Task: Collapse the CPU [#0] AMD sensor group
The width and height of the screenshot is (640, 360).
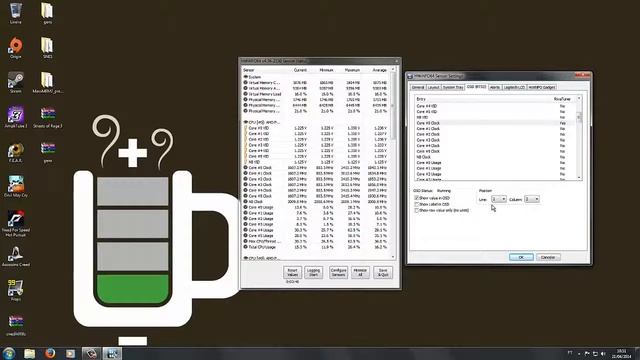Action: click(246, 122)
